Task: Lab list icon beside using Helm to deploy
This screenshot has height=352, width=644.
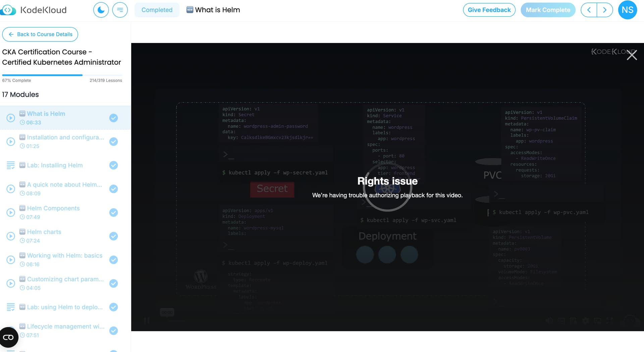Action: [x=11, y=307]
